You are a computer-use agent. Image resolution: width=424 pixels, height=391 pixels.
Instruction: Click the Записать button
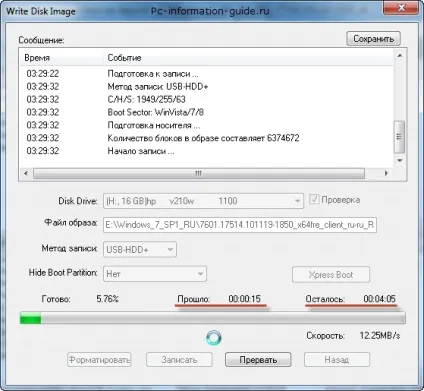(x=179, y=360)
